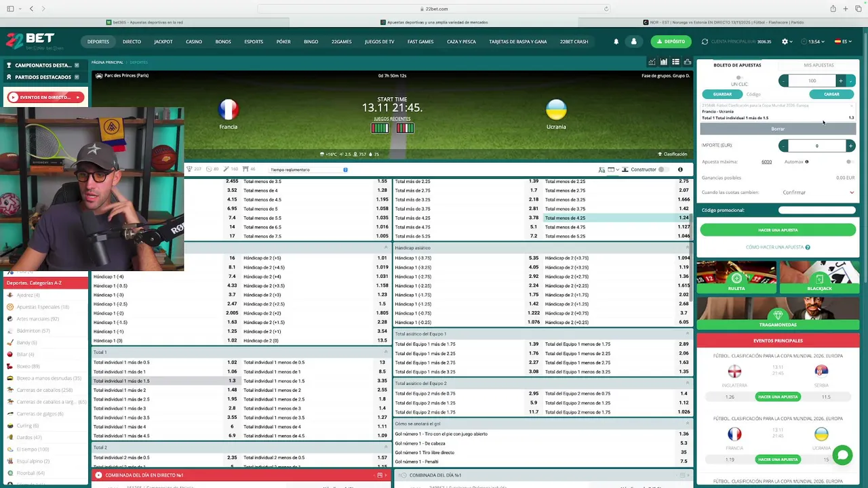868x488 pixels.
Task: Select the Ruleta casino game thumbnail
Action: 736,277
